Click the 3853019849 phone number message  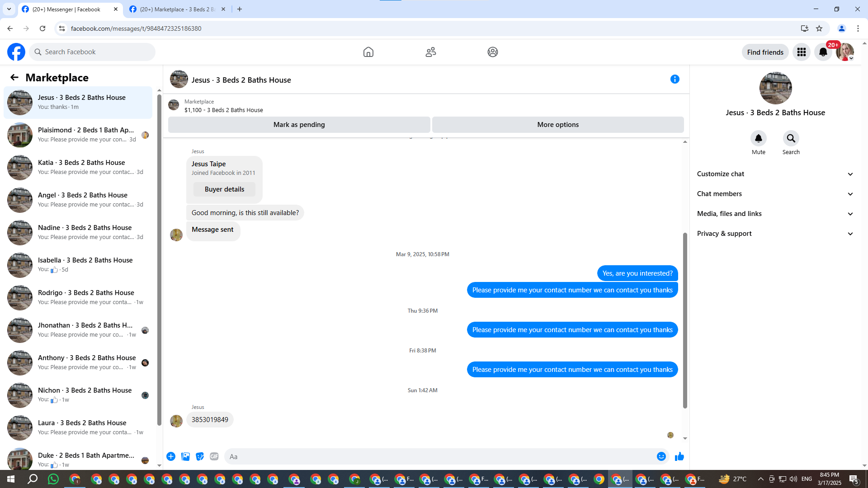(x=210, y=420)
